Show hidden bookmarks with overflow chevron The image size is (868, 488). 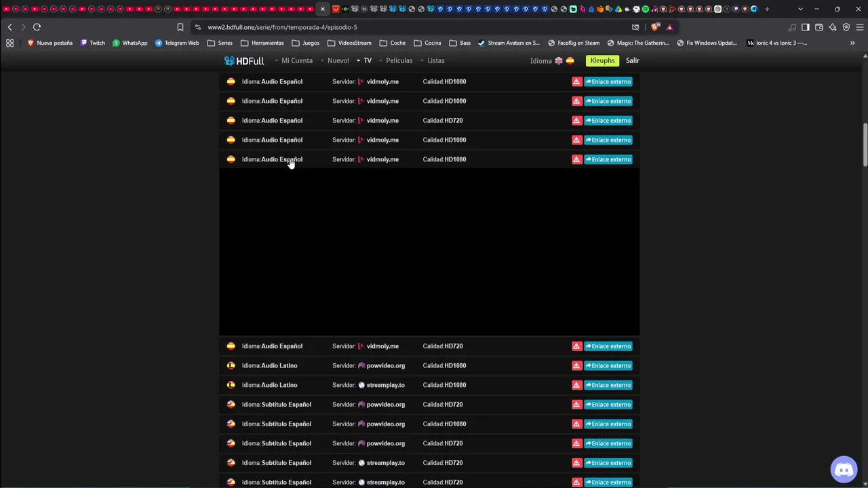tap(852, 43)
